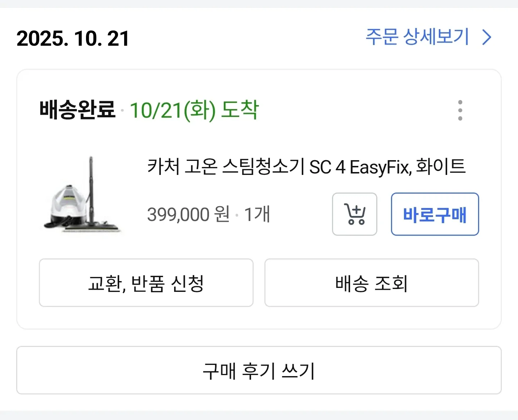
Task: Track the shipment with 배송 조회
Action: pyautogui.click(x=371, y=283)
